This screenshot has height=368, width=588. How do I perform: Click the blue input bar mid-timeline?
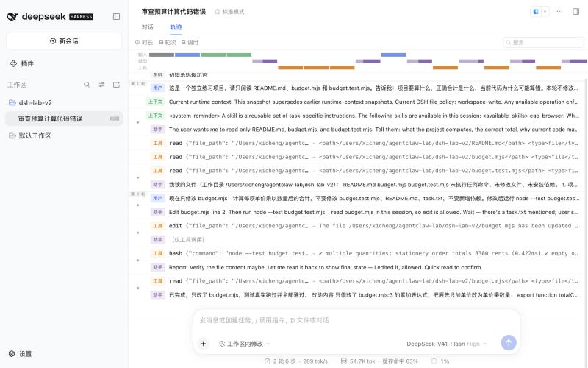[393, 54]
